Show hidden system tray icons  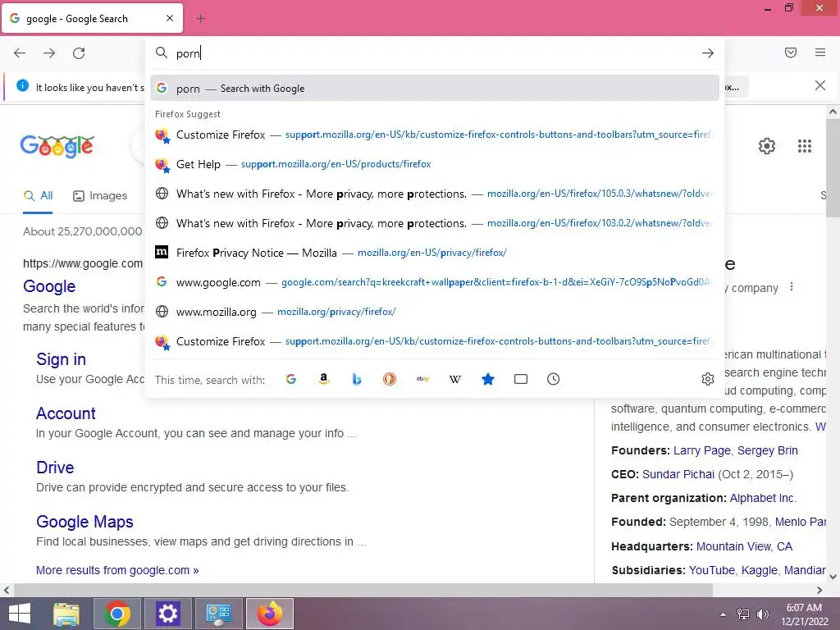tap(724, 614)
